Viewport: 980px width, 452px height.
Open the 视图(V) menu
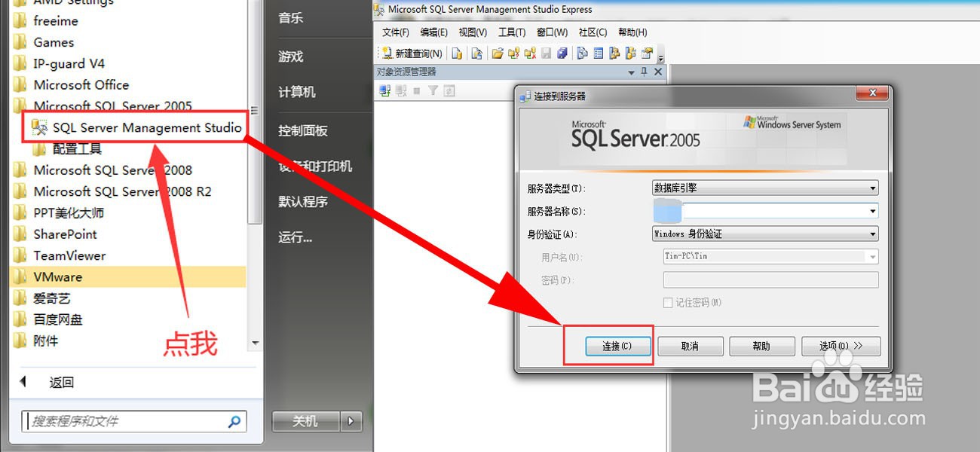click(473, 32)
